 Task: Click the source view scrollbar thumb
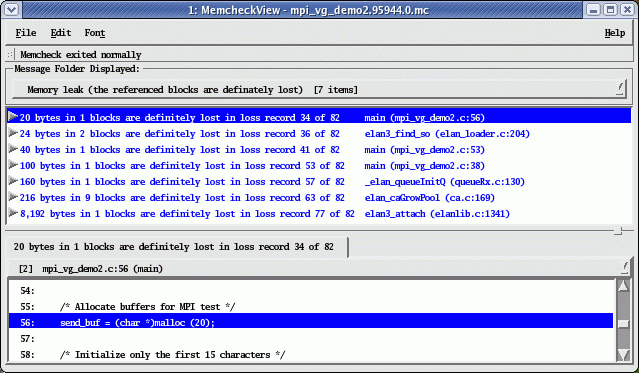(623, 324)
